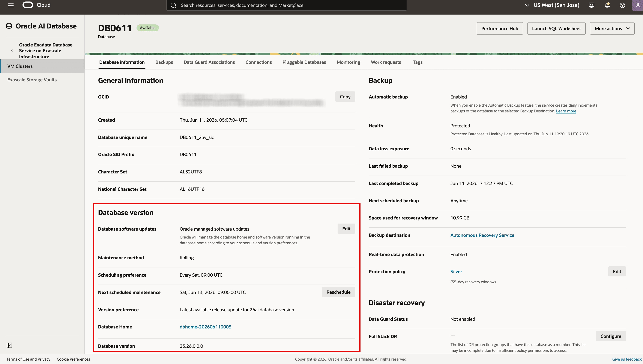The width and height of the screenshot is (643, 364).
Task: Click the search magnifier icon
Action: pyautogui.click(x=174, y=5)
